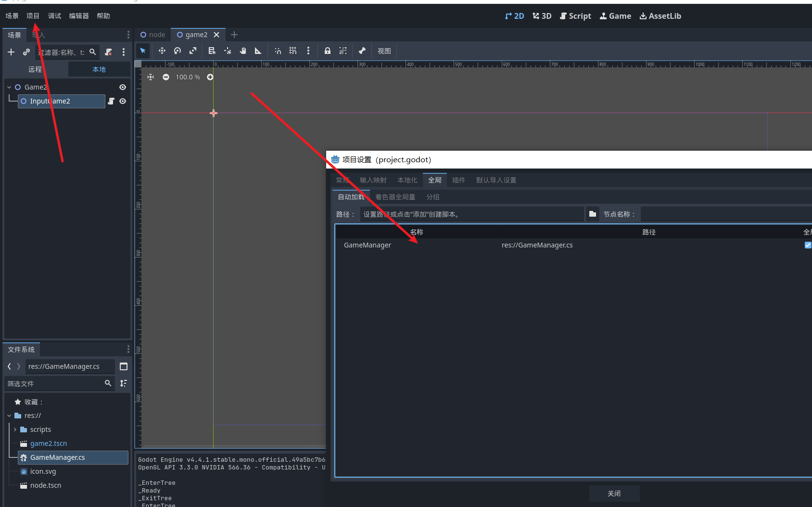
Task: Add new scene tab with plus
Action: (x=234, y=35)
